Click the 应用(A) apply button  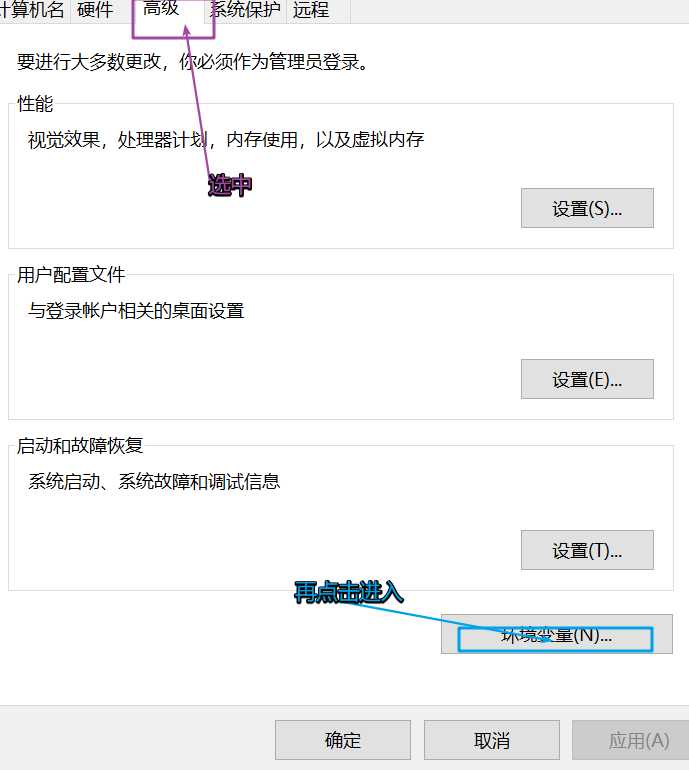[x=634, y=740]
